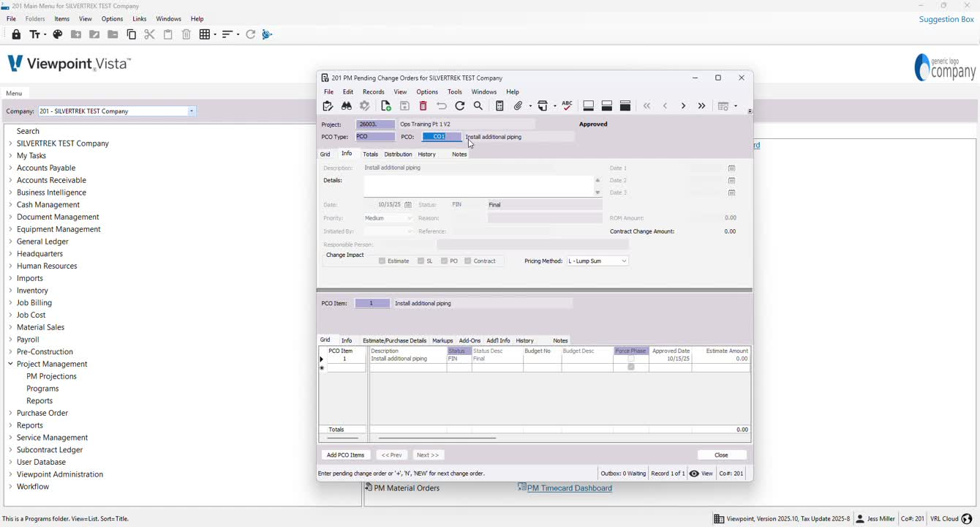The height and width of the screenshot is (527, 980).
Task: Open PM Material Orders item
Action: tap(407, 488)
